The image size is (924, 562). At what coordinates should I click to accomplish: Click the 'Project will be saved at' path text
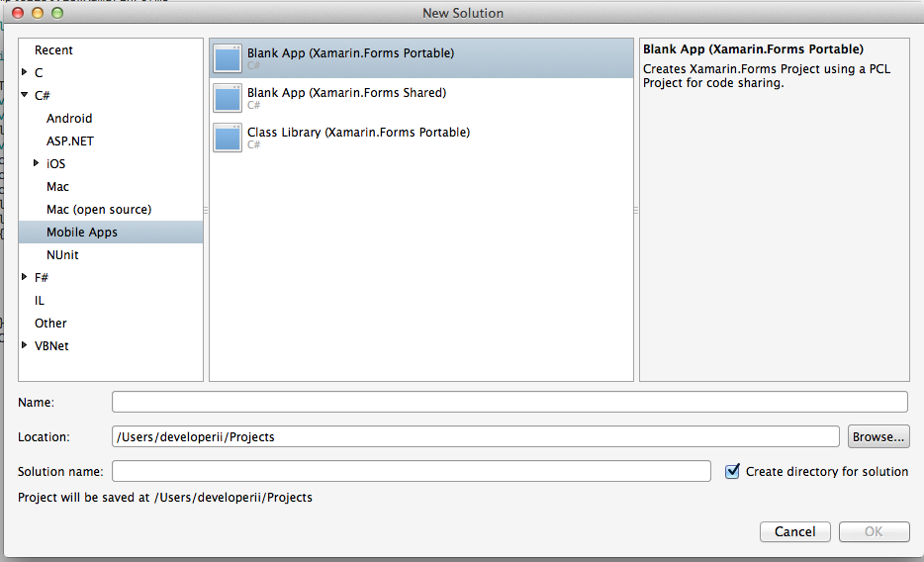[165, 498]
